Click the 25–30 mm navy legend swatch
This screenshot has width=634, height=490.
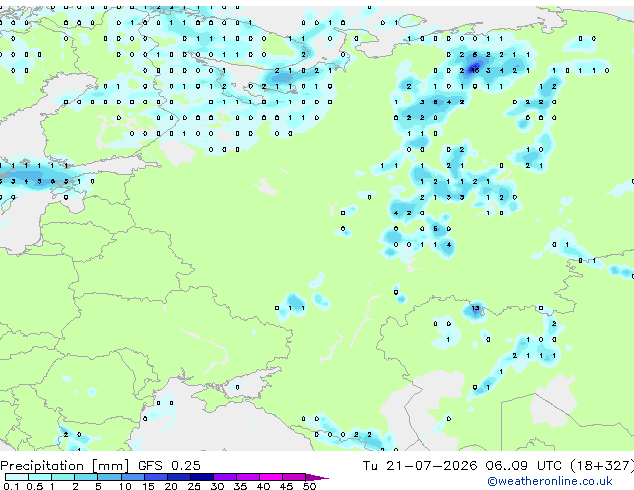(x=201, y=477)
